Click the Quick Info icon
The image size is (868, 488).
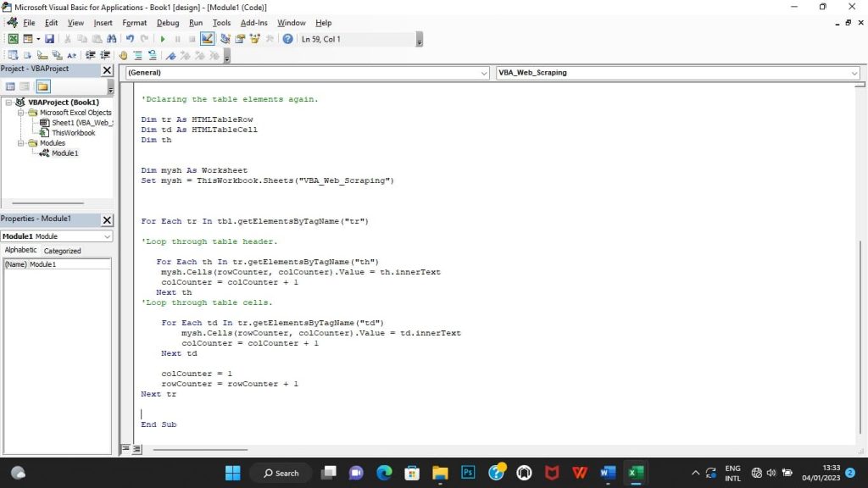42,55
